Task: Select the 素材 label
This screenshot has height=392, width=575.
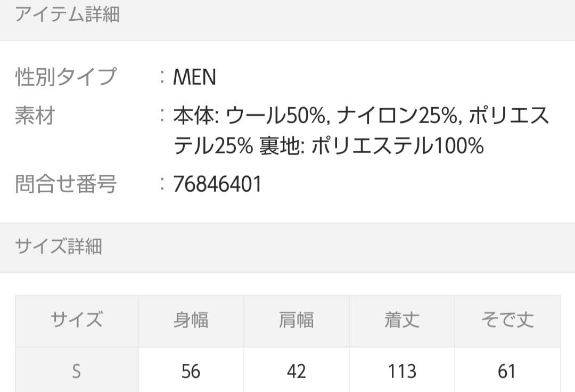Action: point(35,116)
